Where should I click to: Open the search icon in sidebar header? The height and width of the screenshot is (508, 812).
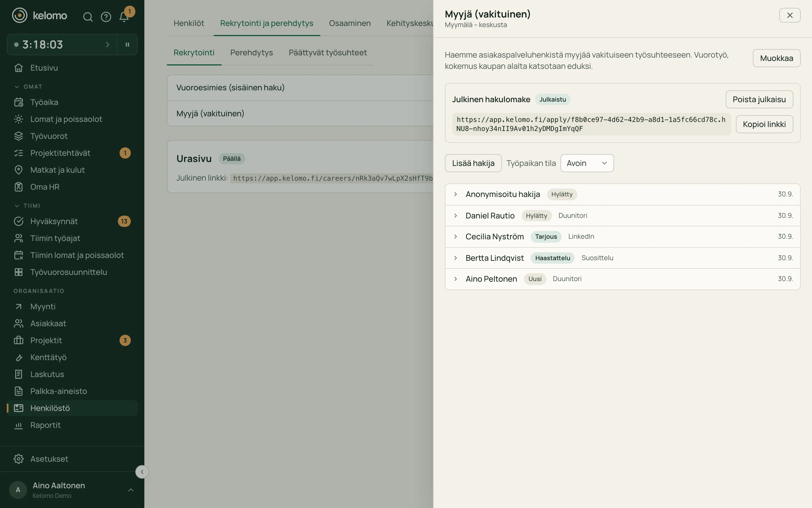click(88, 17)
